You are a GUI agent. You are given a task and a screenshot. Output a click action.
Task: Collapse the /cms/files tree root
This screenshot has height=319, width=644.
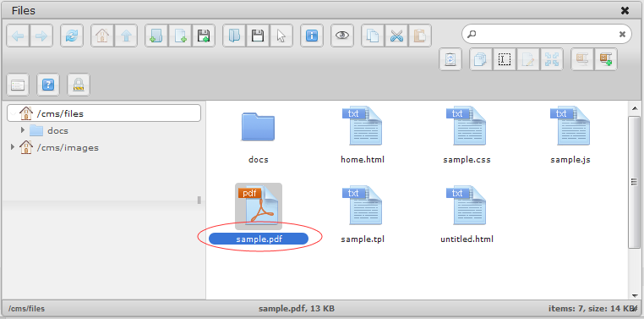[x=13, y=113]
